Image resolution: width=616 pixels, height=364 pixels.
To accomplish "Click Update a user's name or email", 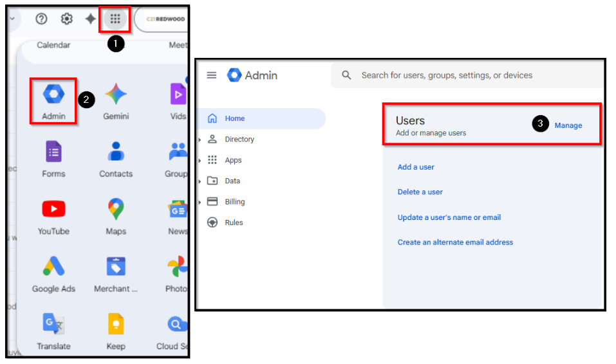I will click(449, 217).
